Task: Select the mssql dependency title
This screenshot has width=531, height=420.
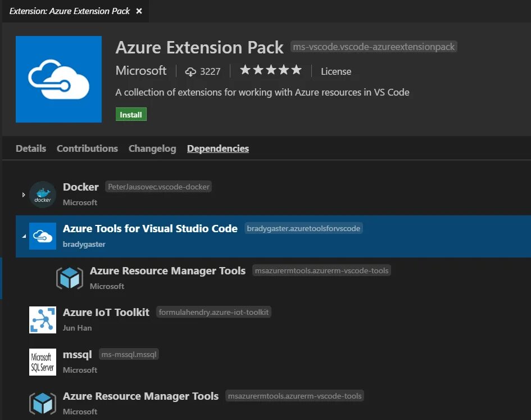Action: [77, 355]
